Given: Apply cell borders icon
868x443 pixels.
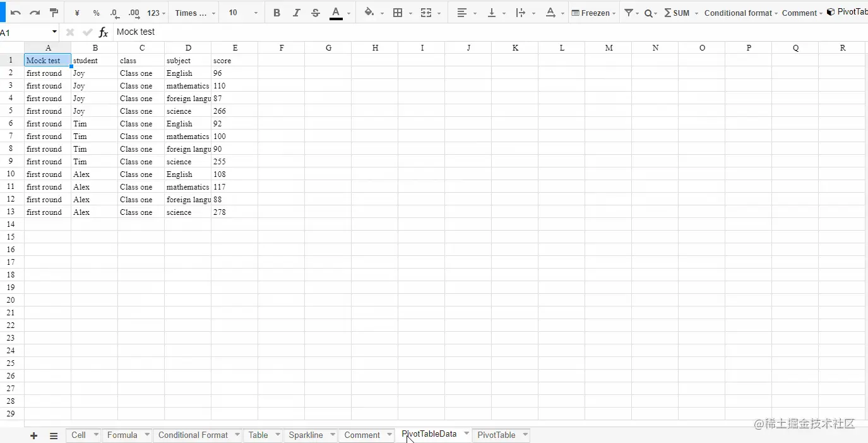Looking at the screenshot, I should click(x=398, y=13).
